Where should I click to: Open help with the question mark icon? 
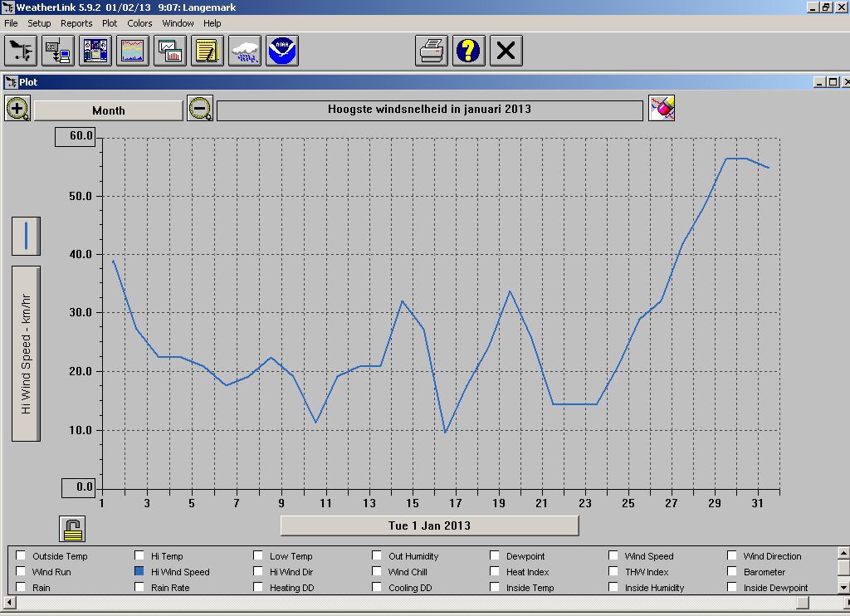tap(468, 51)
